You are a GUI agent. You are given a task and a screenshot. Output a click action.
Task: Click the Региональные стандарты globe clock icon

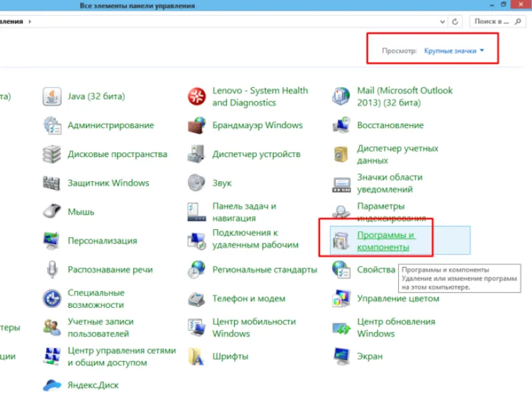click(x=197, y=269)
